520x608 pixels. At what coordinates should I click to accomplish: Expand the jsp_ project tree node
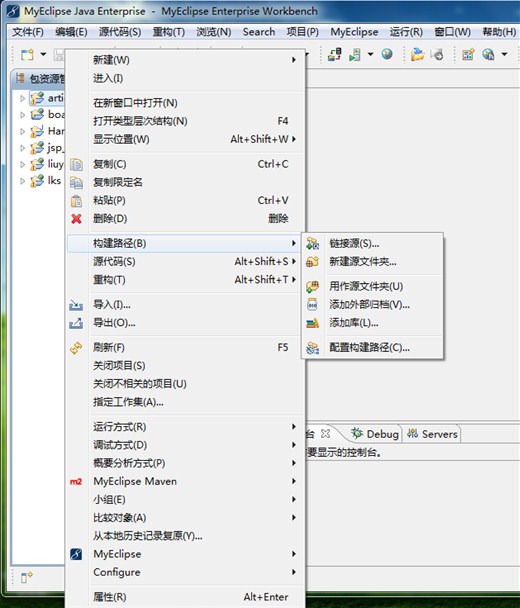(x=22, y=148)
